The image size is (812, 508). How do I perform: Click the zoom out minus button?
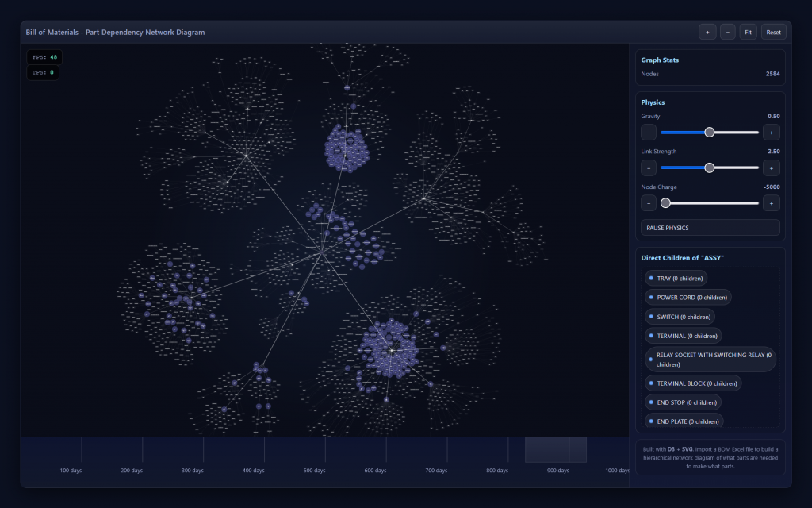point(727,33)
